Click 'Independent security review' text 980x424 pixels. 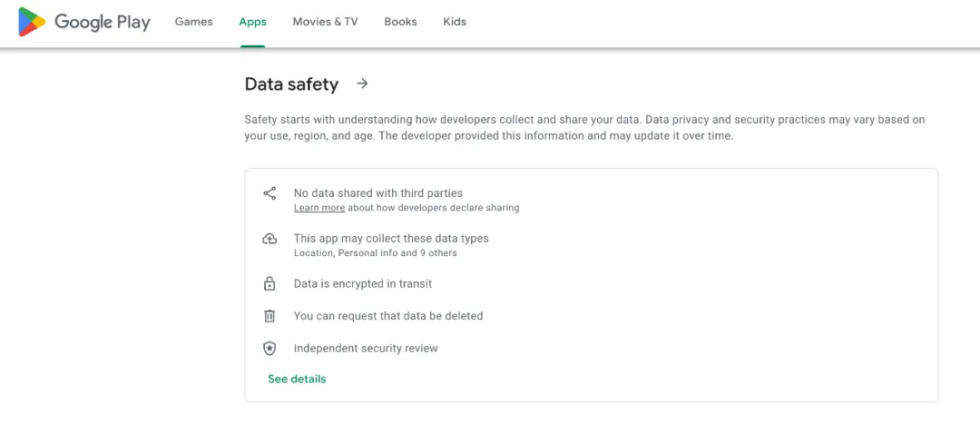pyautogui.click(x=366, y=349)
